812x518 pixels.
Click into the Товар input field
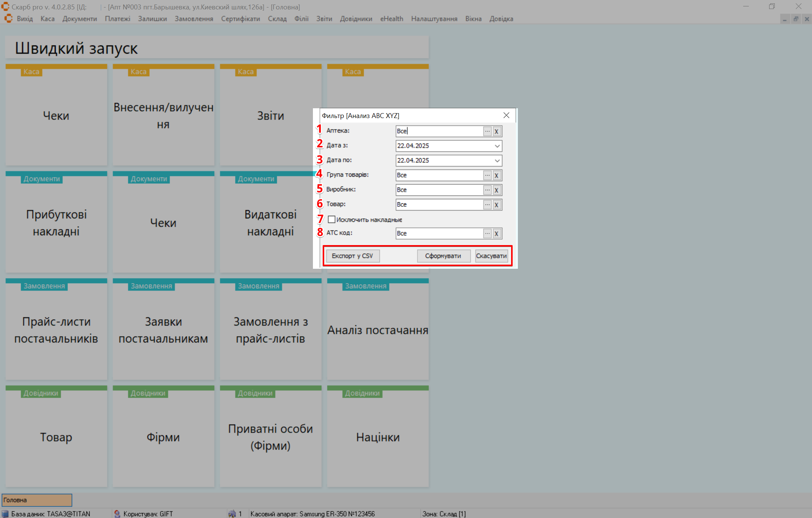click(x=439, y=204)
